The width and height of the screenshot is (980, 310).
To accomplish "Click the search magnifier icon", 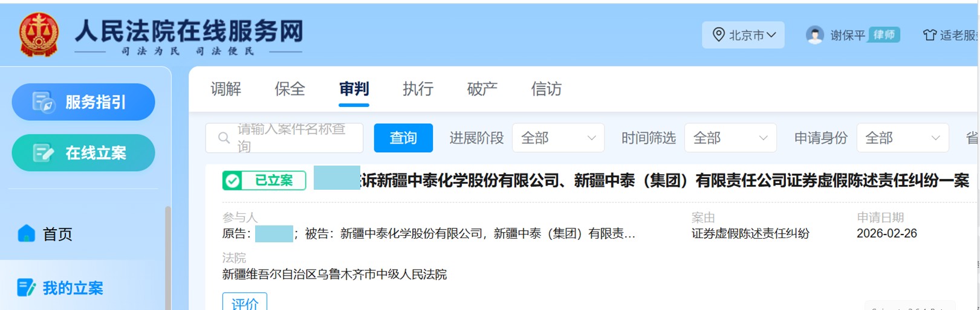I will (224, 138).
